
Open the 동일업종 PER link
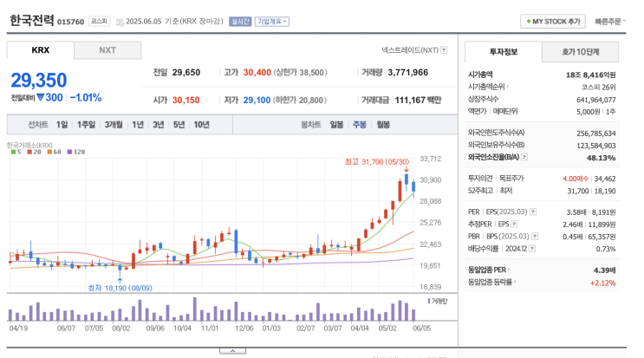pyautogui.click(x=489, y=270)
